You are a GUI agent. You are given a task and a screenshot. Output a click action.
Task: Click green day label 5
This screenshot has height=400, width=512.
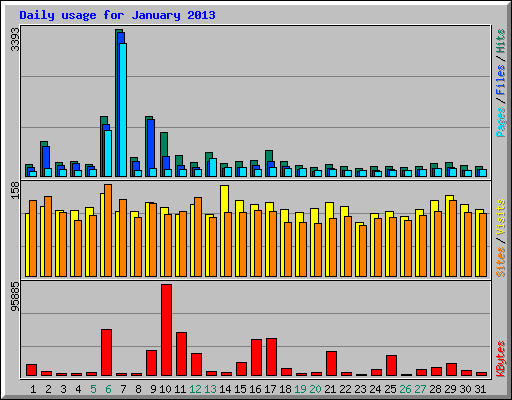pyautogui.click(x=93, y=389)
